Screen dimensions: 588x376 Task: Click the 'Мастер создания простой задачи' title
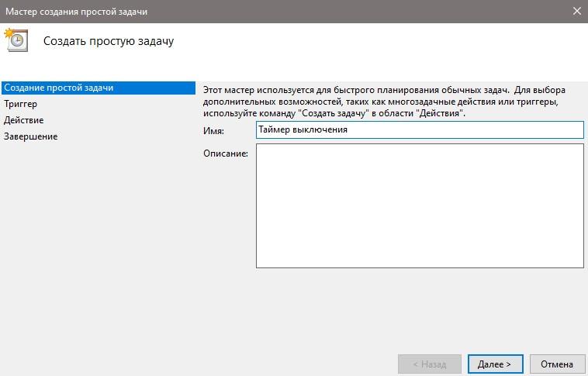click(76, 12)
